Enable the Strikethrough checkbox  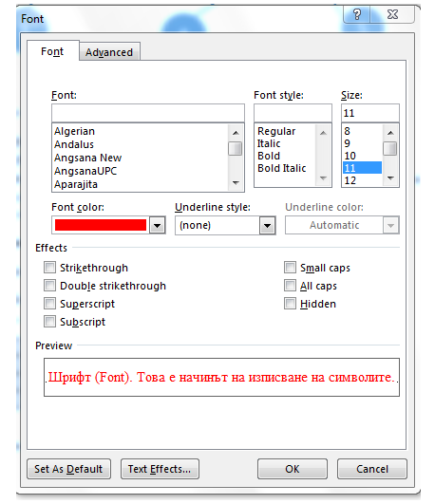[x=49, y=268]
